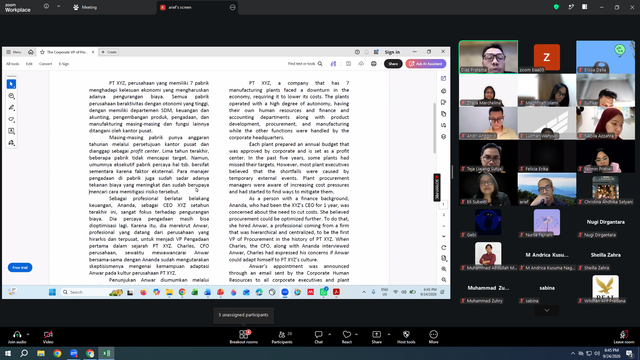Click the Windows Start button
Viewport: 640px width, 360px height.
click(x=8, y=353)
